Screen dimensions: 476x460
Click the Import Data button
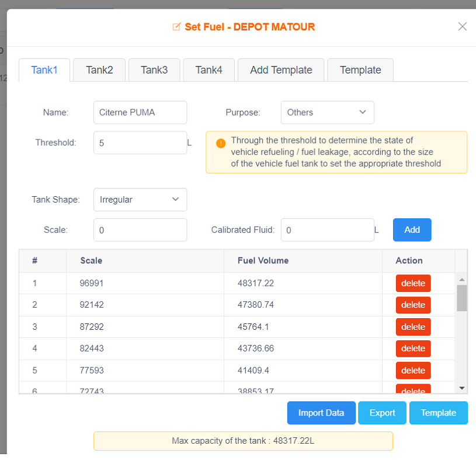point(321,413)
